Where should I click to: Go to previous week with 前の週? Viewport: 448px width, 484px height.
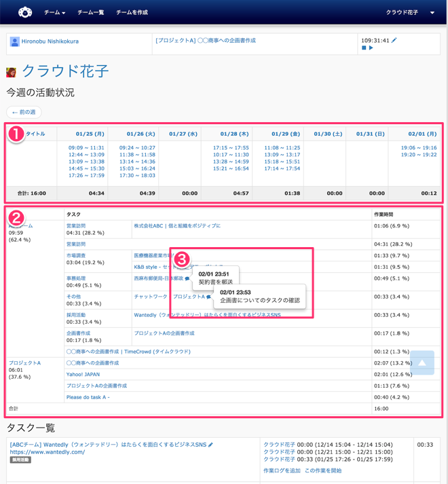coord(24,112)
